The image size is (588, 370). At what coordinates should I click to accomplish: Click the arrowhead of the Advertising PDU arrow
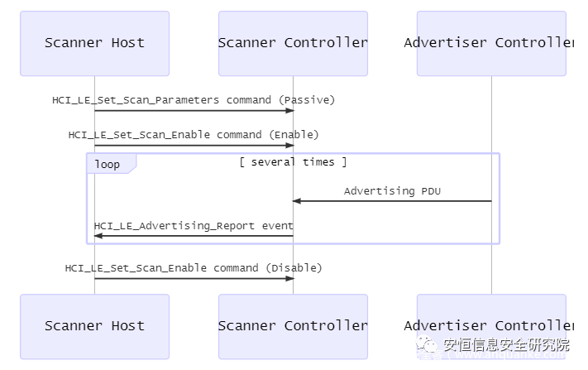click(297, 201)
